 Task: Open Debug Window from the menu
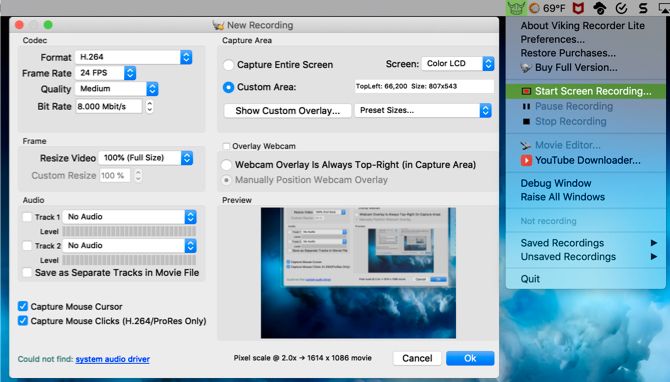click(555, 183)
